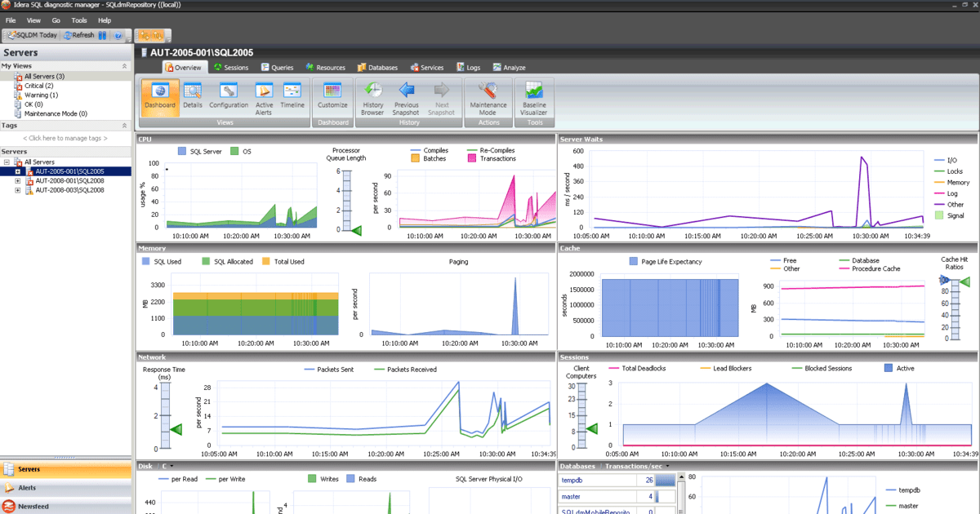
Task: Go to the Previous Snapshot
Action: (x=406, y=98)
